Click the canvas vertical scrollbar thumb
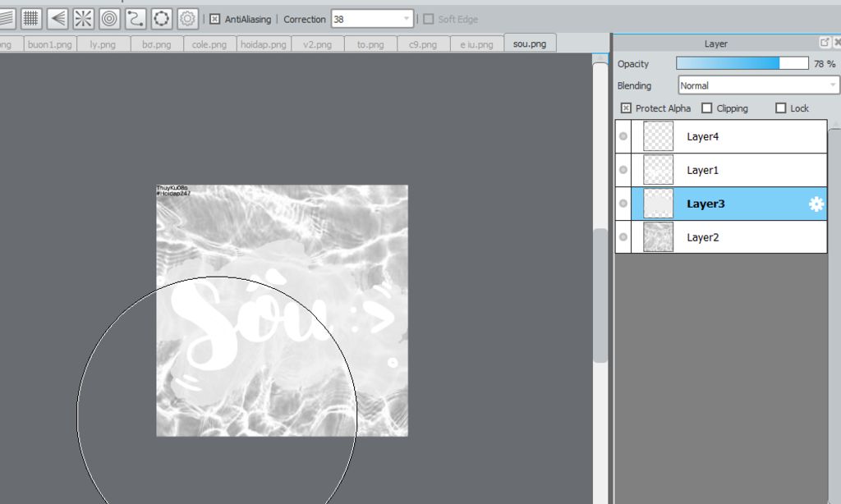 [x=600, y=295]
